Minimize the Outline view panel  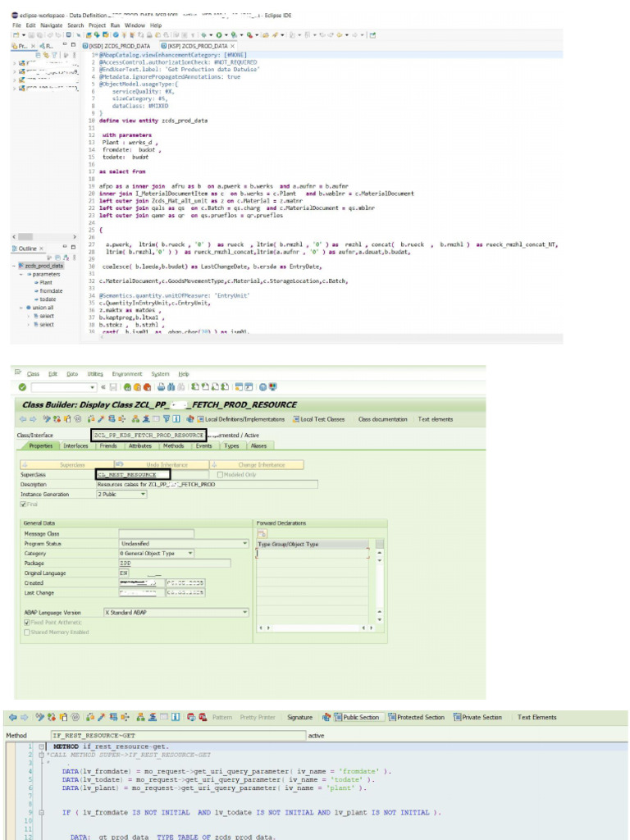pyautogui.click(x=65, y=247)
